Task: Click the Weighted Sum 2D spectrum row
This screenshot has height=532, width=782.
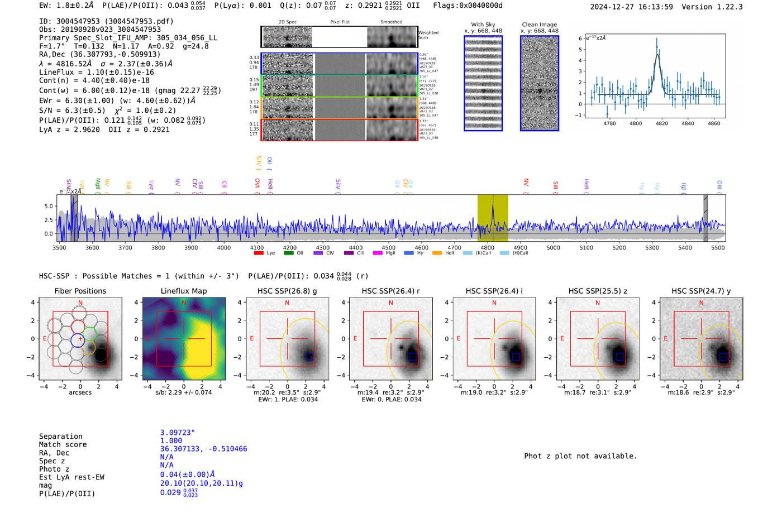Action: pos(339,37)
